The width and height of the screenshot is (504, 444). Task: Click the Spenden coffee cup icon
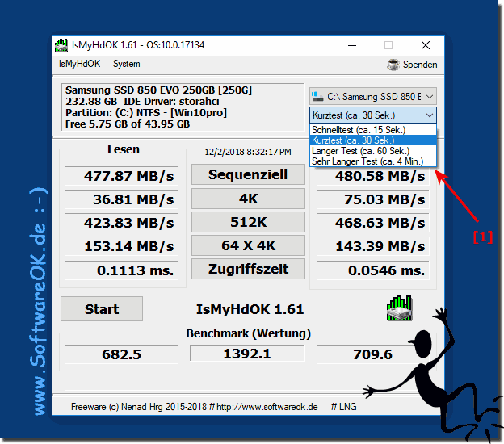(x=393, y=65)
